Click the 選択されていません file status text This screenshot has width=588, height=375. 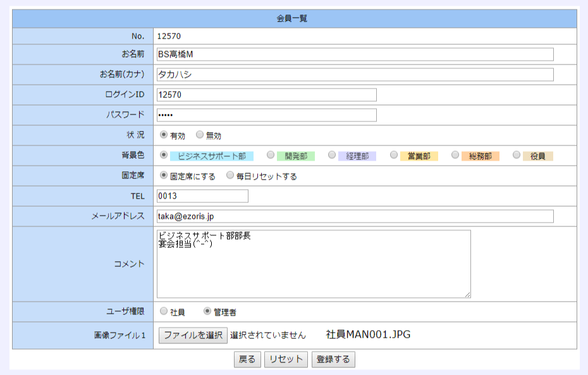[268, 335]
